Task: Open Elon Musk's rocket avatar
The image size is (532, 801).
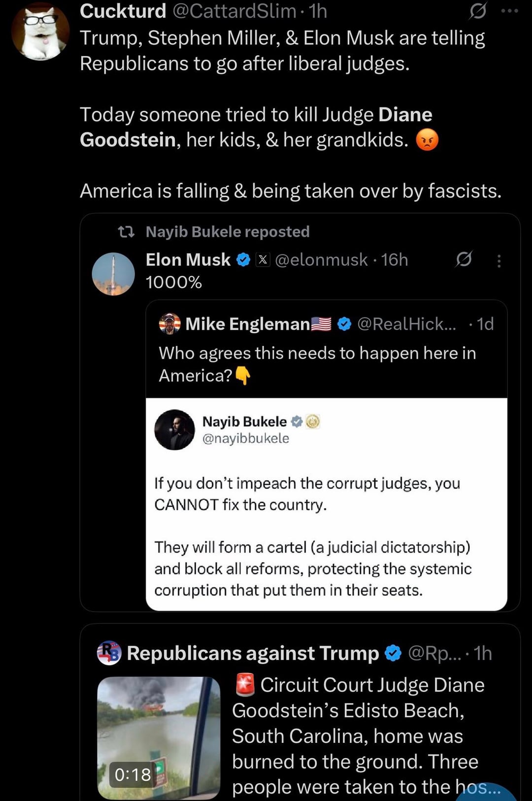Action: tap(113, 274)
